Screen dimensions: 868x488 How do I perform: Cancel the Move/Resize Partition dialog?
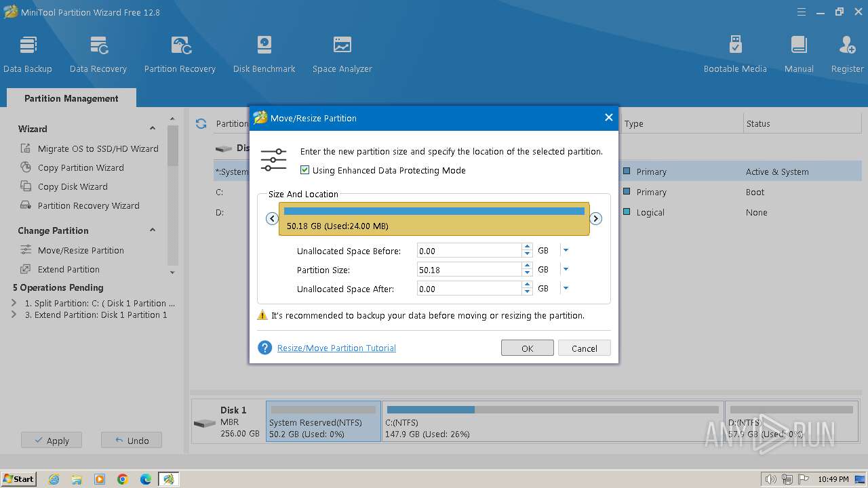585,348
